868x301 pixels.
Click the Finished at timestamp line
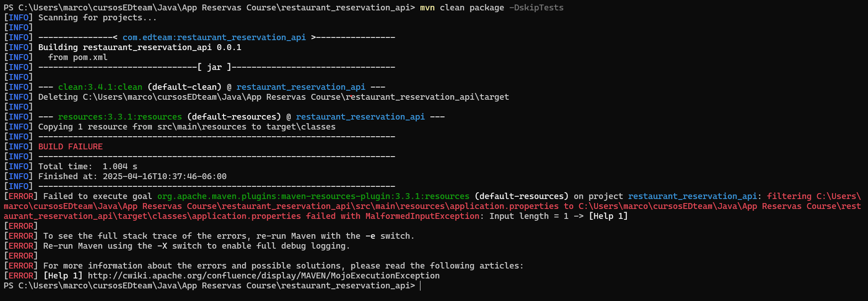coord(132,176)
